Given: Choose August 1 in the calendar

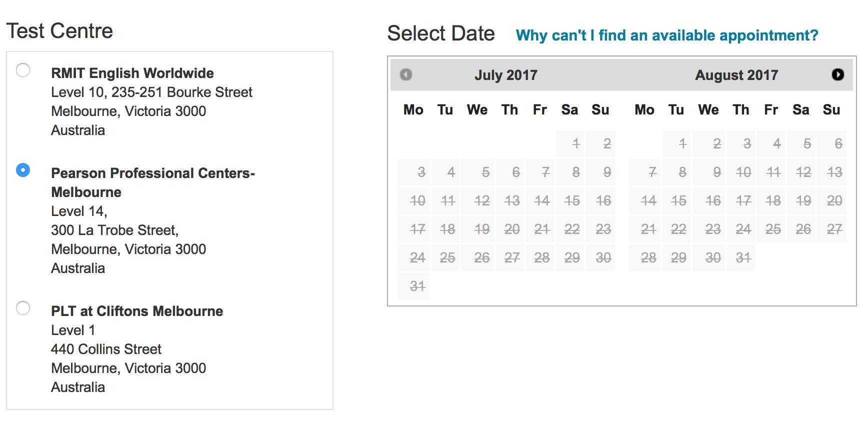Looking at the screenshot, I should [677, 144].
